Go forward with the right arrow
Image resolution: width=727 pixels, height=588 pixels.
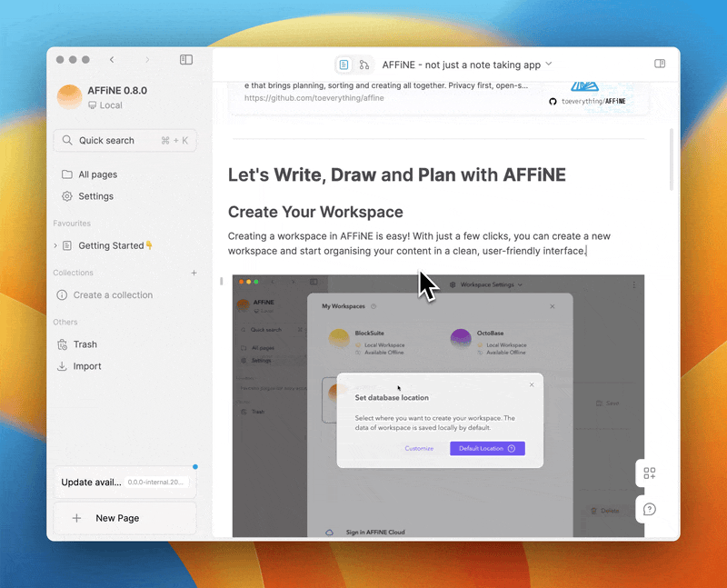(x=147, y=60)
